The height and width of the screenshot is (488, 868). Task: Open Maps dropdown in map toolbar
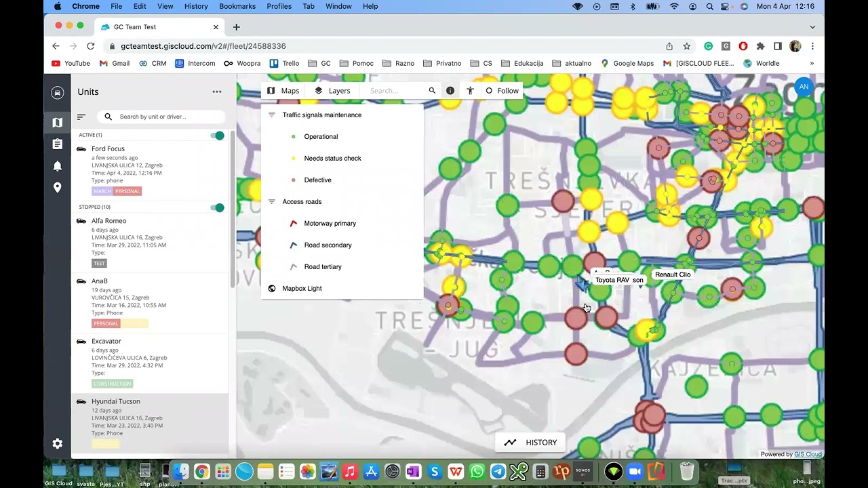[283, 91]
